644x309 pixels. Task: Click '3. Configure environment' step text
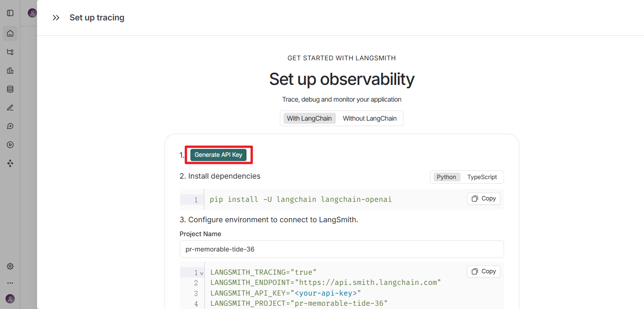pos(269,220)
